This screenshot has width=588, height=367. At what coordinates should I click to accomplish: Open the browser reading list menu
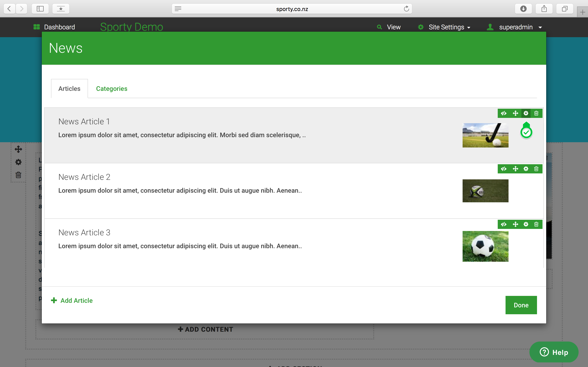(61, 9)
